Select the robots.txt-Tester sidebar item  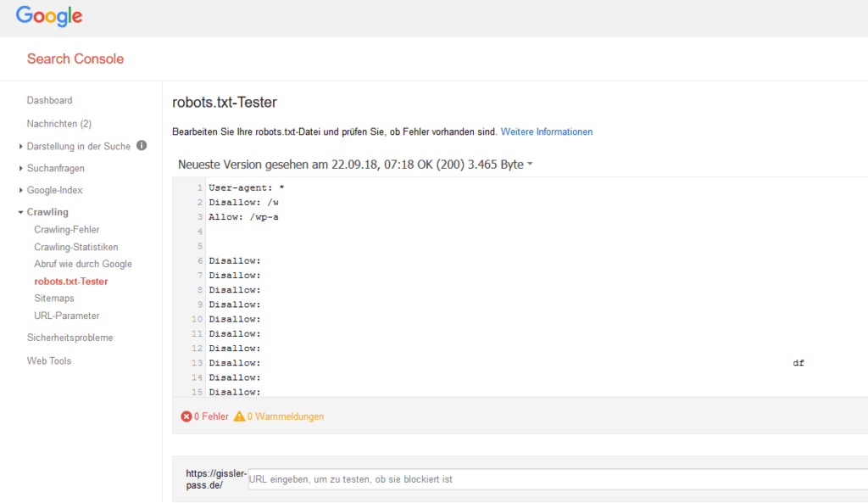pos(71,282)
